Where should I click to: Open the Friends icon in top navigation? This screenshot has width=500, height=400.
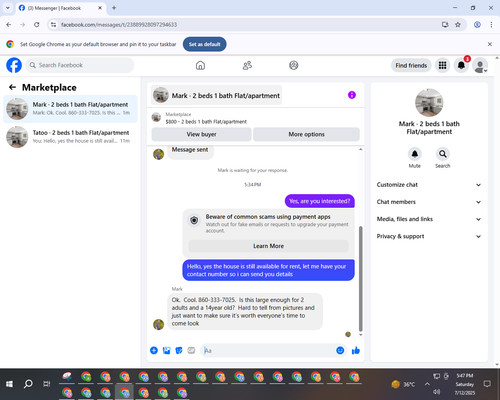(247, 65)
